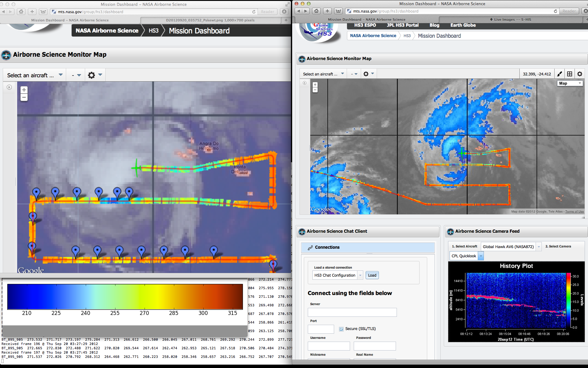
Task: Open the Terms of Use link on map
Action: click(575, 212)
